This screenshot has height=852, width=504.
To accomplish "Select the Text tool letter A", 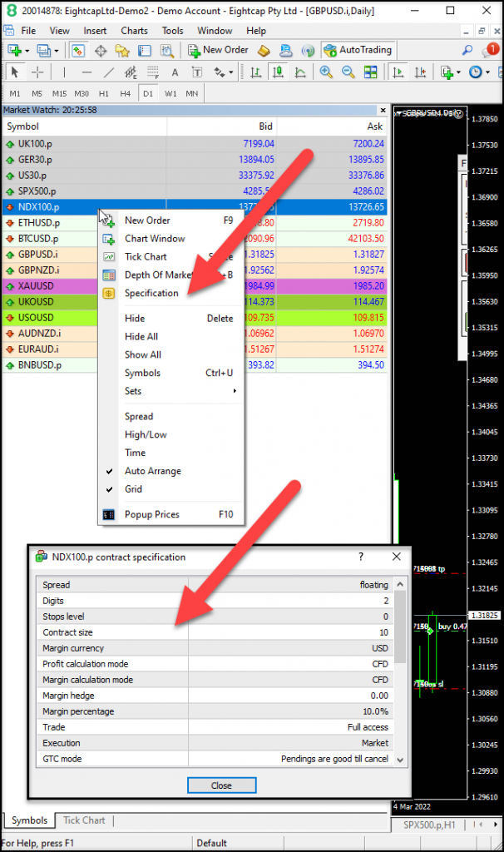I will coord(175,72).
